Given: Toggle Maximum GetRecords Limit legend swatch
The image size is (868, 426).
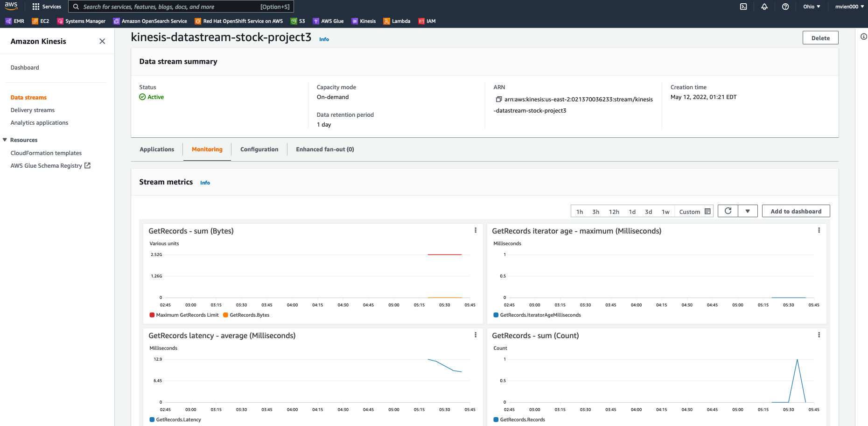Looking at the screenshot, I should point(152,315).
